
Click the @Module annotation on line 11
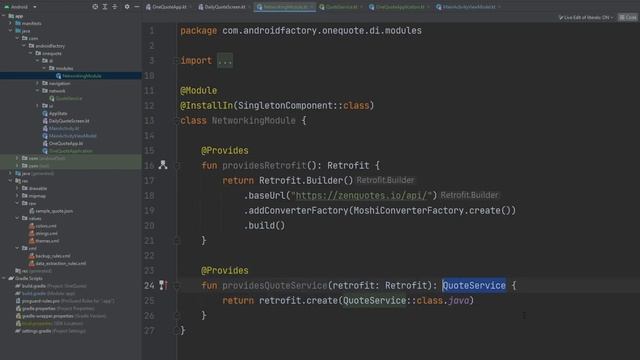point(199,91)
